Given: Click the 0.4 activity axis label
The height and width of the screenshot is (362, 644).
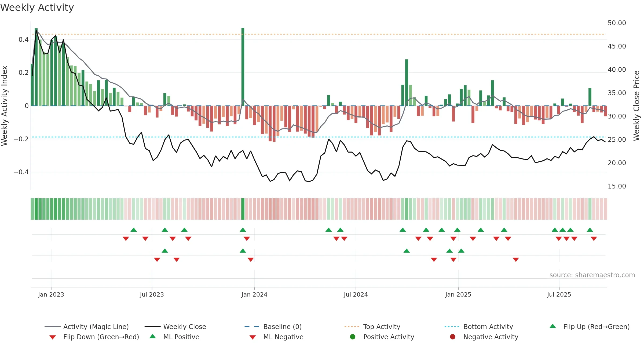Looking at the screenshot, I should [x=24, y=40].
